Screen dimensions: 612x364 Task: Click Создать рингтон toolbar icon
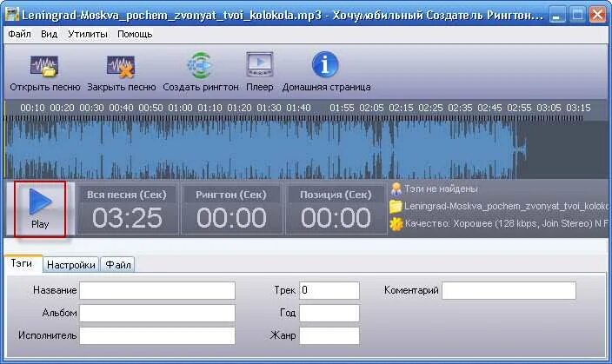coord(200,65)
